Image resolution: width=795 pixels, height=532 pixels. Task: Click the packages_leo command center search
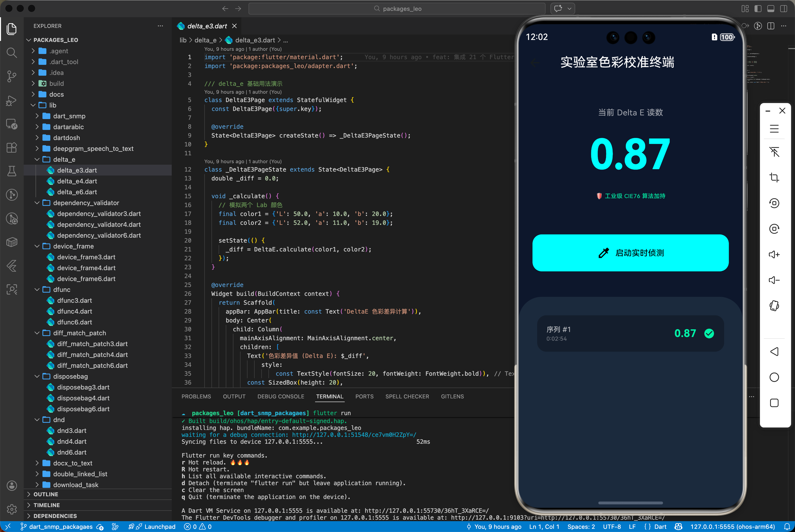[397, 9]
